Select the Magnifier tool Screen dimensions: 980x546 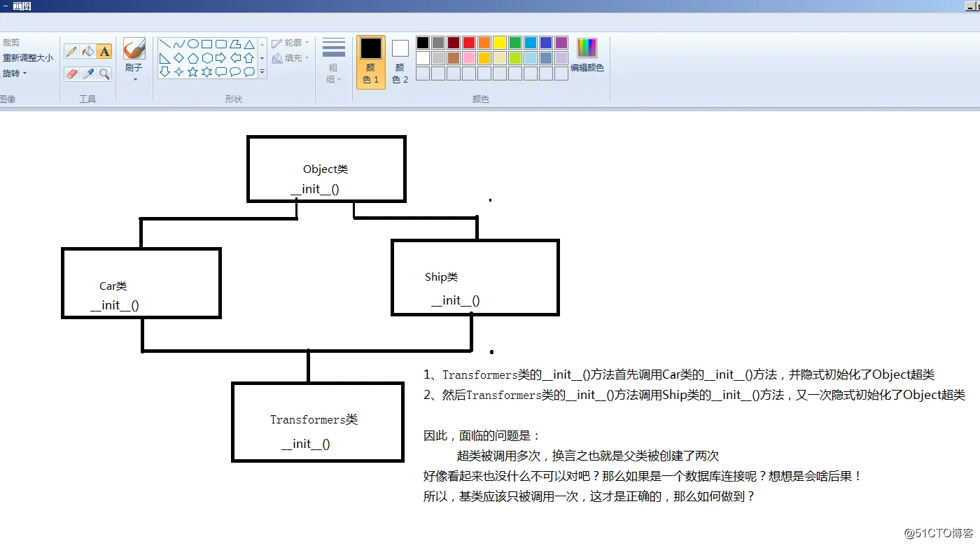coord(104,73)
